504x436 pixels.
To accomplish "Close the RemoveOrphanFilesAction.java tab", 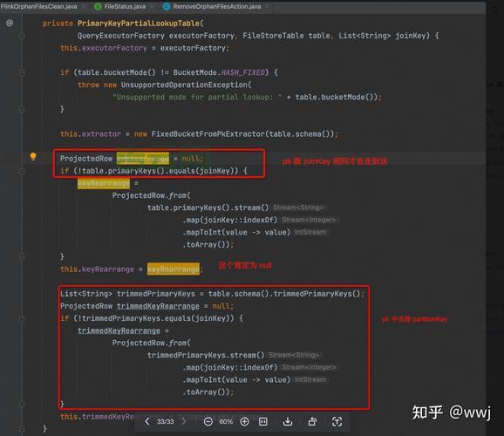I will [267, 6].
